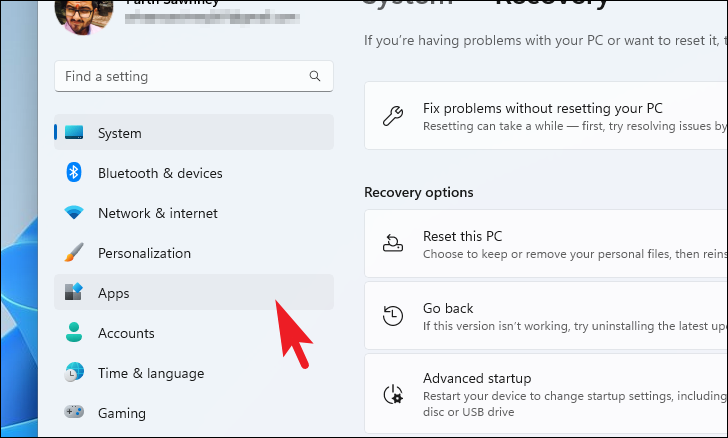This screenshot has height=438, width=728.
Task: Focus the Find a setting search box
Action: point(194,76)
